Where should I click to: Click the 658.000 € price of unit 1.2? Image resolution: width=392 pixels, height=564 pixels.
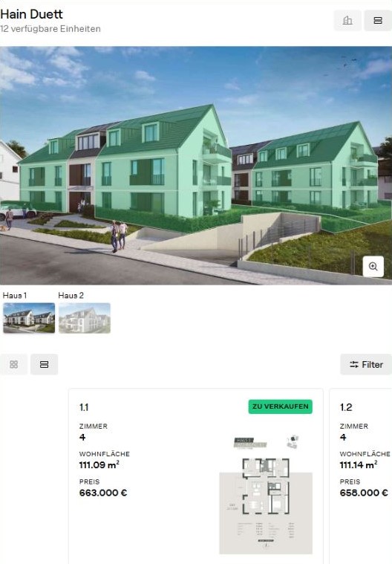coord(364,493)
